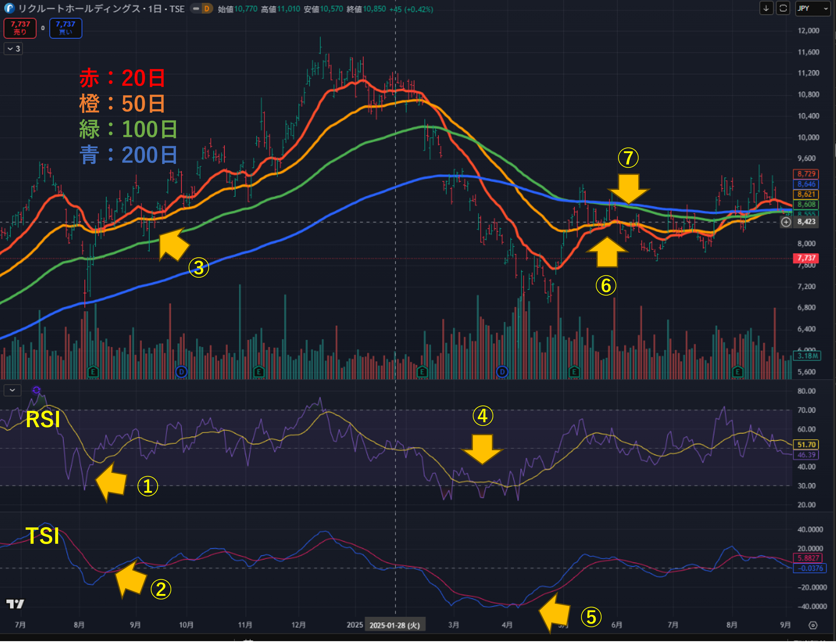Toggle the gray minus pill in the title
Screen dimensions: 836x644
click(x=196, y=9)
